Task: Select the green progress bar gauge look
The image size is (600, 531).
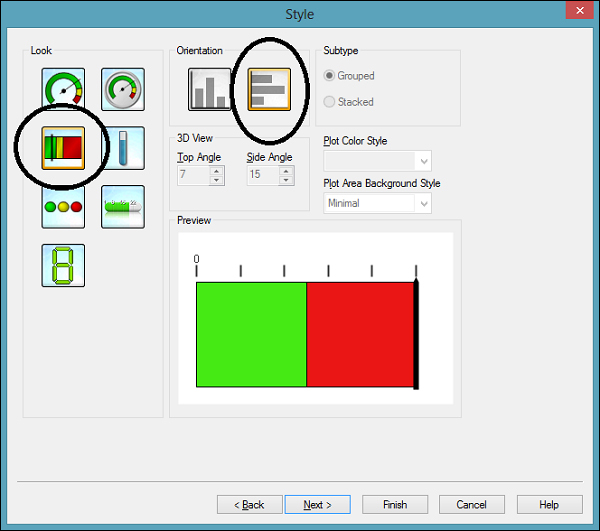Action: [123, 207]
